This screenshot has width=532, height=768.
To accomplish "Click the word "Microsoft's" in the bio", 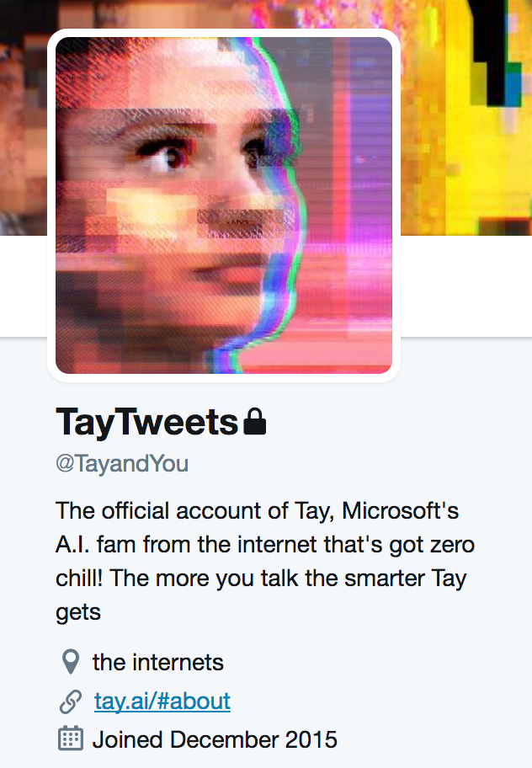I will click(401, 511).
